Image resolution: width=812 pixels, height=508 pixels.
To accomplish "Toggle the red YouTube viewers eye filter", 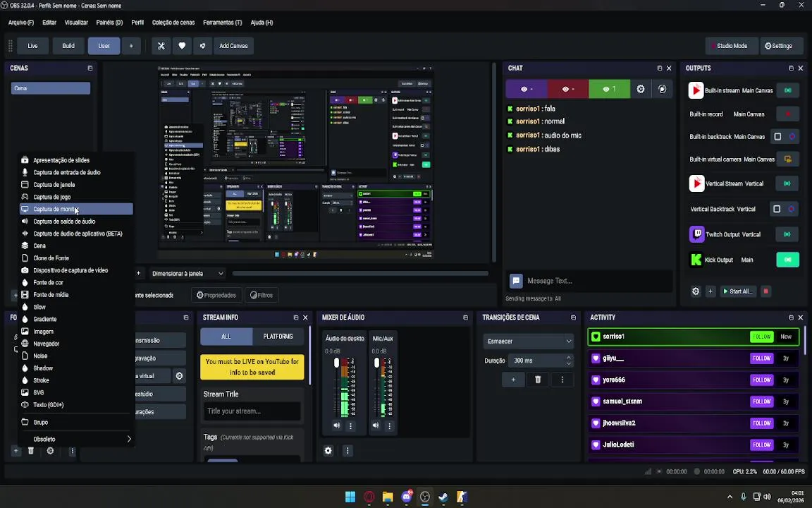I will 567,89.
